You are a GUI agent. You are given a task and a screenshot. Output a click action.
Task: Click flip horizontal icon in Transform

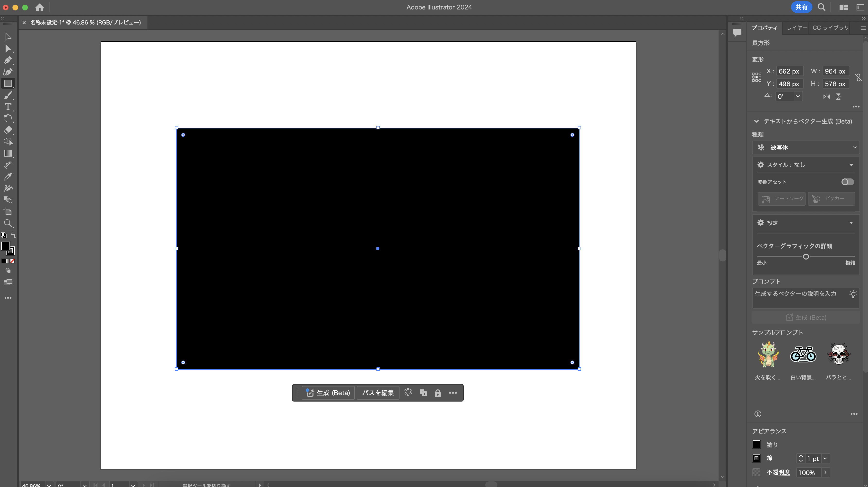(826, 97)
